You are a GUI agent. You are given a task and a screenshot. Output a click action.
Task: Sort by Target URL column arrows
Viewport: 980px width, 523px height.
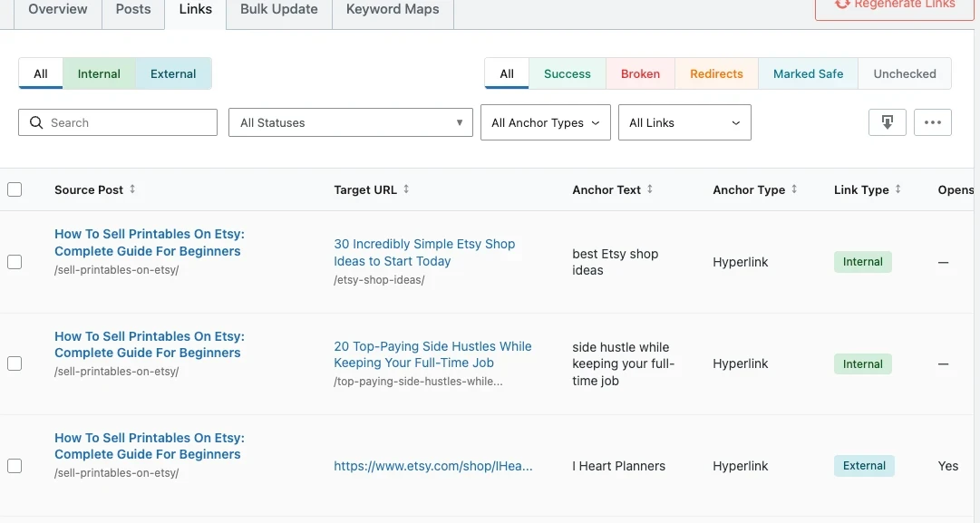point(406,189)
